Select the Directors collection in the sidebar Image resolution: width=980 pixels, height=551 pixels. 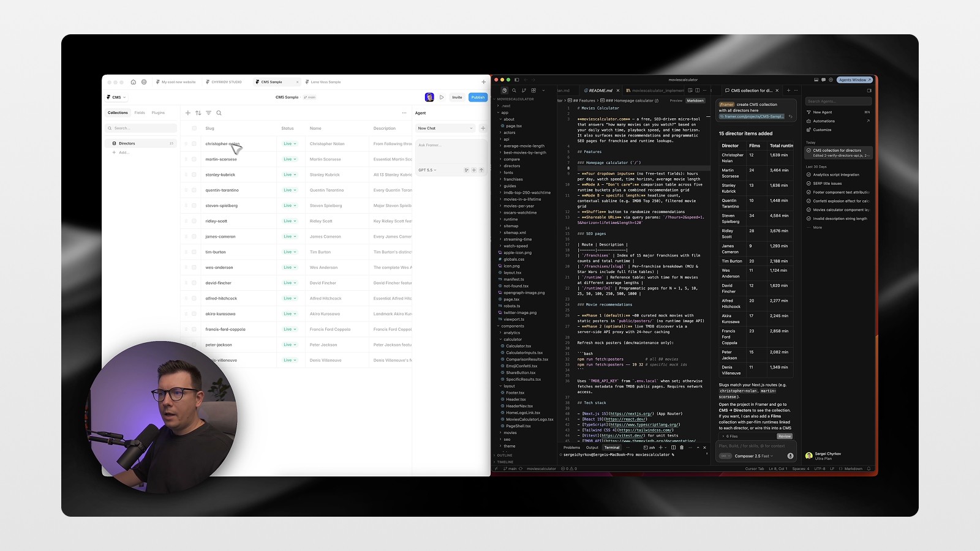[x=141, y=143]
